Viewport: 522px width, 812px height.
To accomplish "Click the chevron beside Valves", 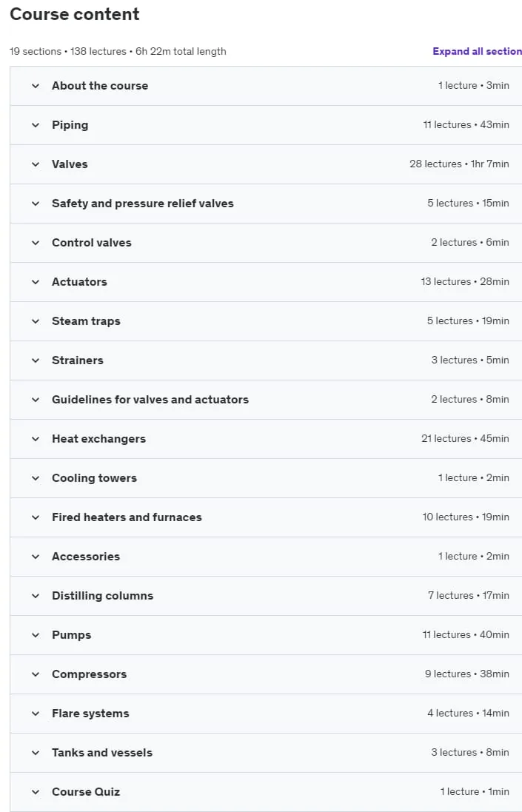I will click(x=36, y=164).
